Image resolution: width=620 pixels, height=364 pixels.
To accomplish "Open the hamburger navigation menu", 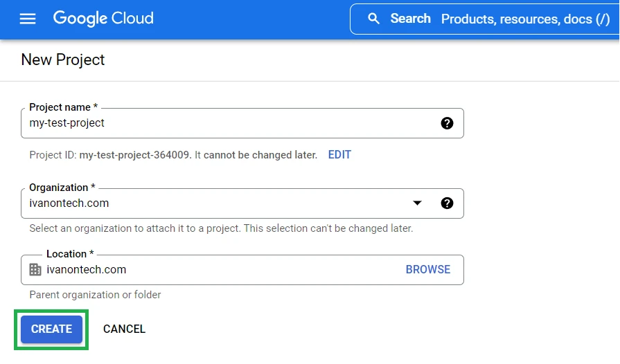I will (x=28, y=19).
